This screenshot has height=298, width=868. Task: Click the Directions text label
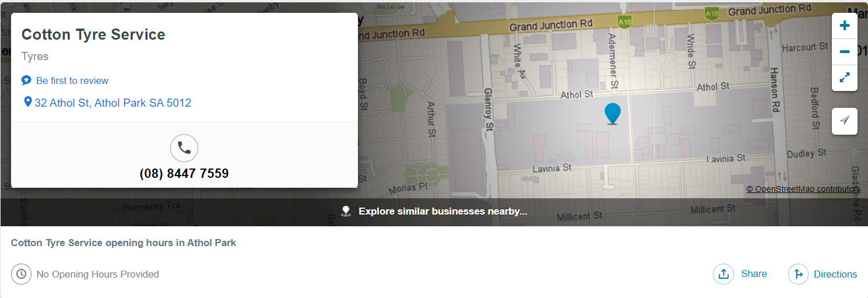pos(835,274)
